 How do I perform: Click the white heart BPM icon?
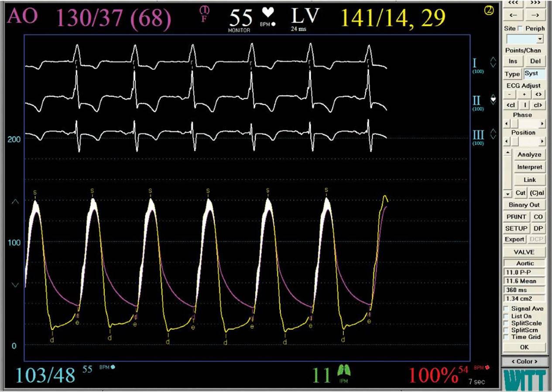point(267,13)
